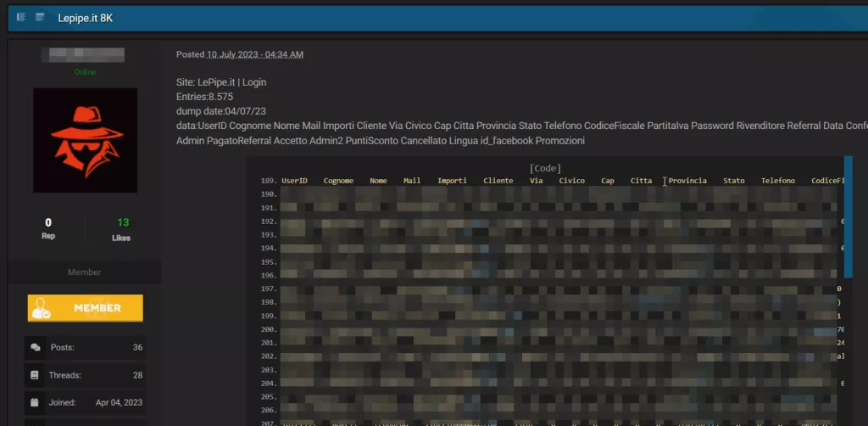Click the Posts speech bubble icon
Image resolution: width=868 pixels, height=426 pixels.
tap(36, 347)
